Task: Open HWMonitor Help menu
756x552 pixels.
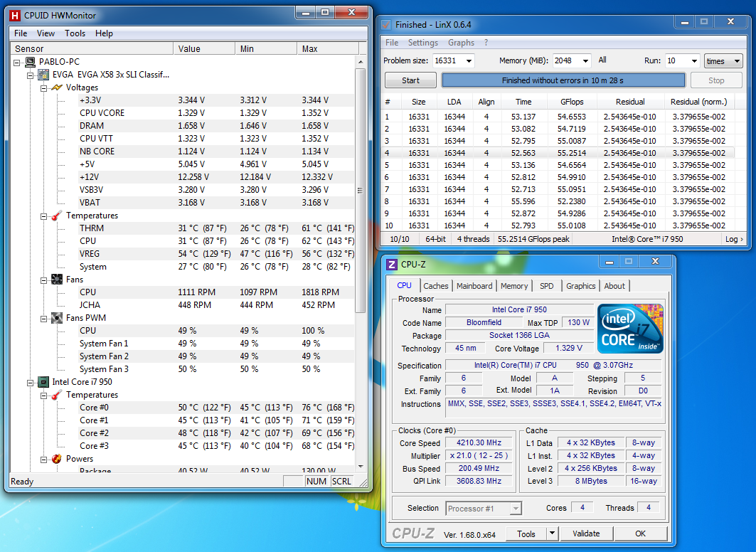Action: (x=104, y=33)
